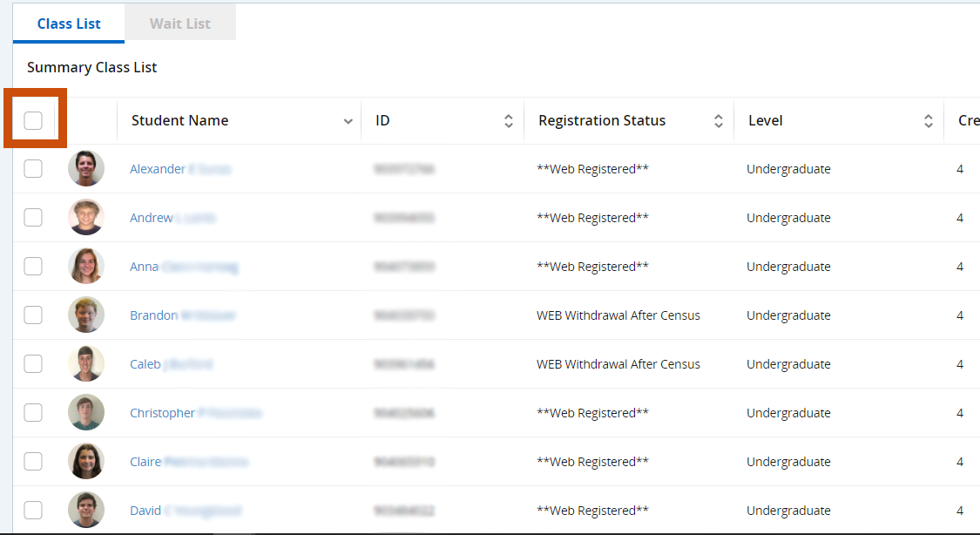
Task: Click the Level column sort arrows
Action: point(929,121)
